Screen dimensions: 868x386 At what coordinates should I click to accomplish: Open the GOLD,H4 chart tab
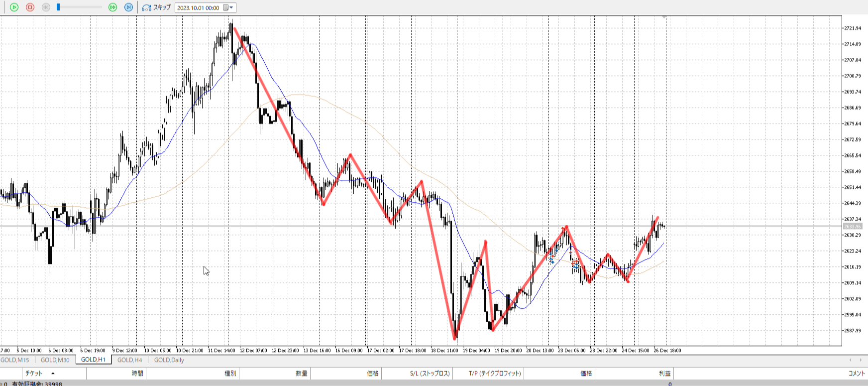(x=129, y=360)
